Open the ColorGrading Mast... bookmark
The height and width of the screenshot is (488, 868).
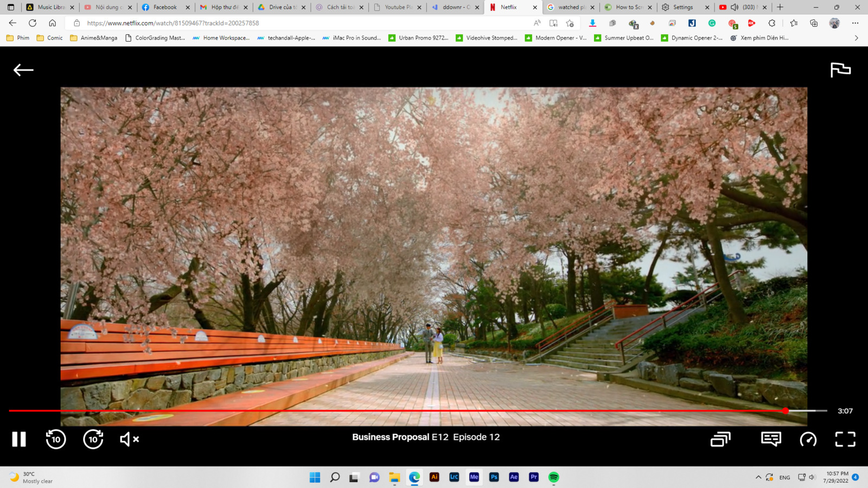pyautogui.click(x=155, y=38)
